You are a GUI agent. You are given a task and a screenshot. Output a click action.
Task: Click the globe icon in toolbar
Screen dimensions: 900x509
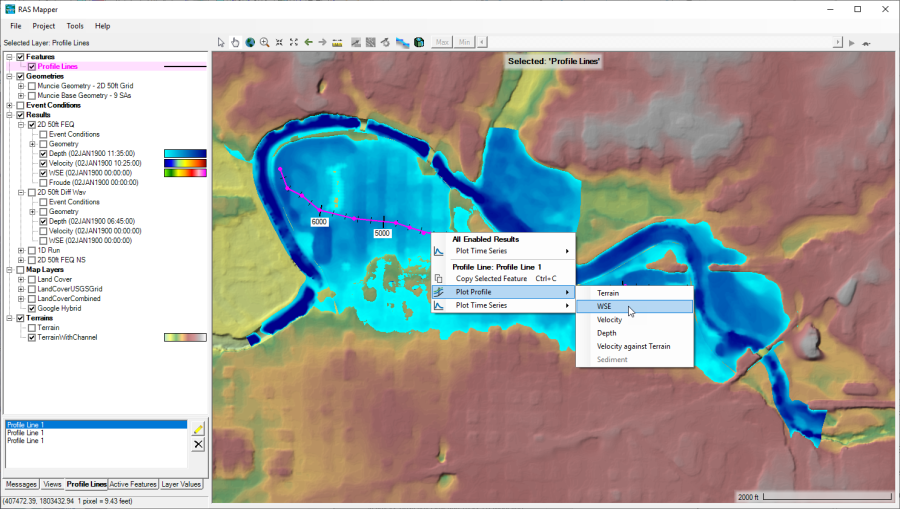click(x=250, y=42)
